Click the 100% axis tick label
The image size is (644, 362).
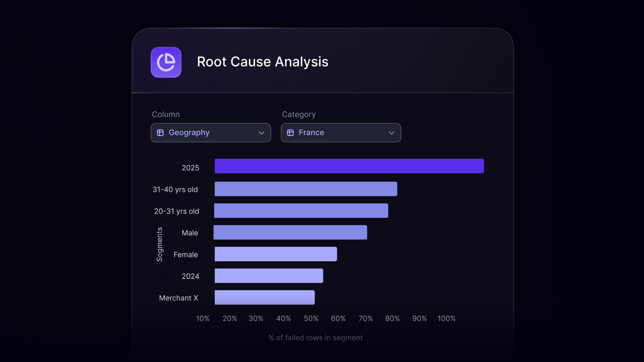(x=446, y=318)
